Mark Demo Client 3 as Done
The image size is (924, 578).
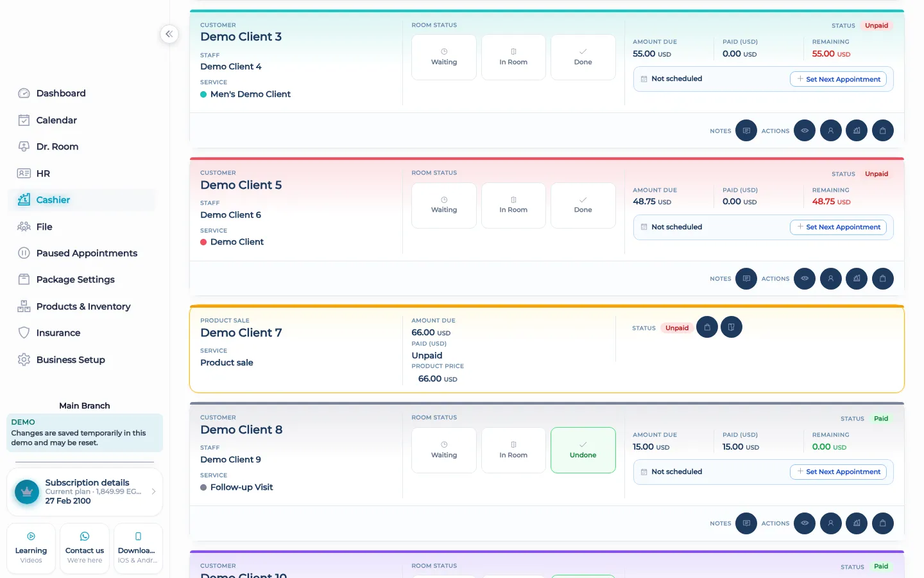pyautogui.click(x=583, y=57)
